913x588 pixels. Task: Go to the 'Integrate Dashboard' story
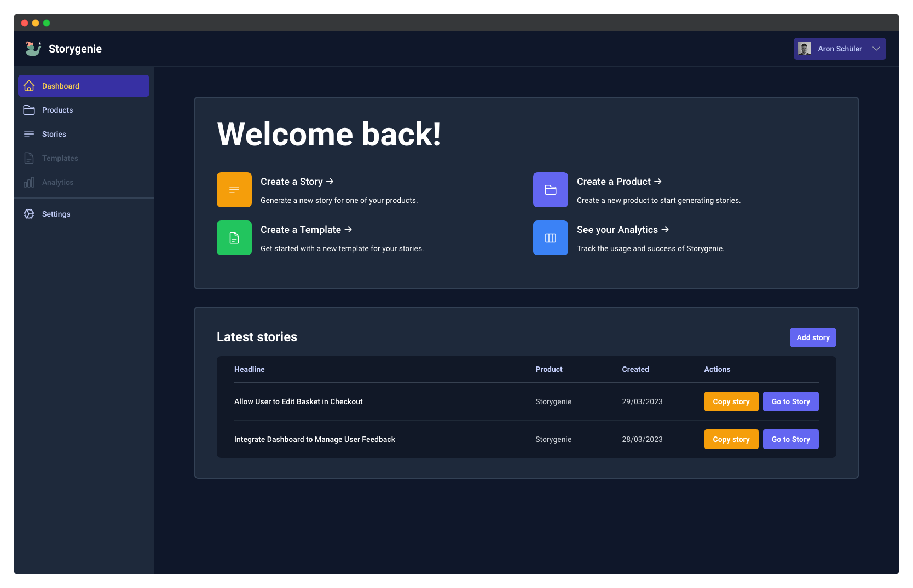pos(790,439)
